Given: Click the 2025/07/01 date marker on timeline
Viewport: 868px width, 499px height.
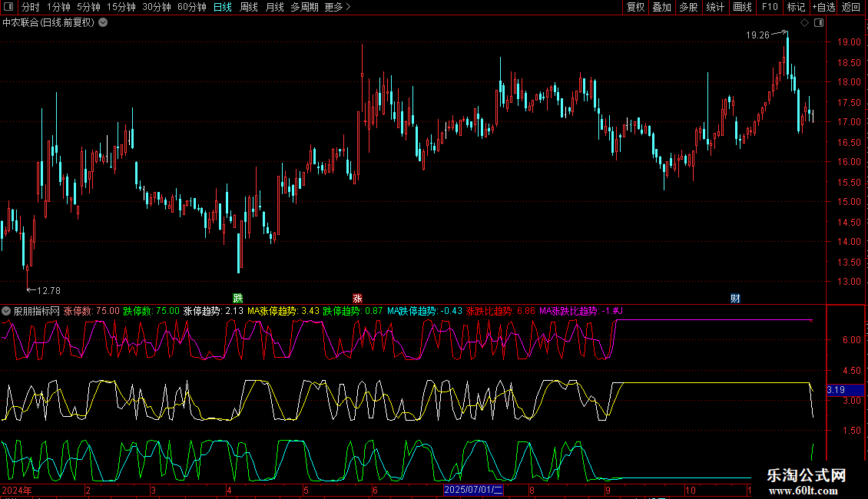Looking at the screenshot, I should (x=473, y=490).
